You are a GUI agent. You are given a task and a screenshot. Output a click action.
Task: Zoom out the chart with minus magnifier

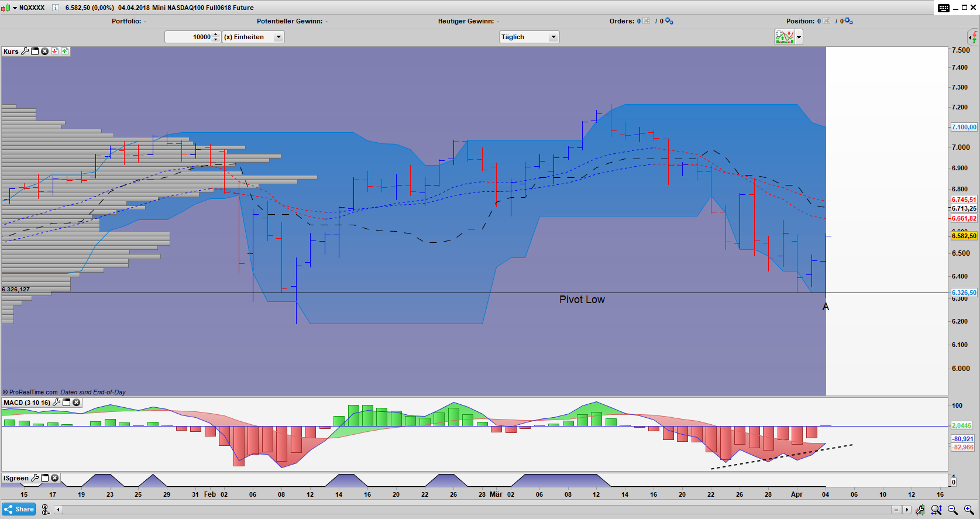(953, 510)
